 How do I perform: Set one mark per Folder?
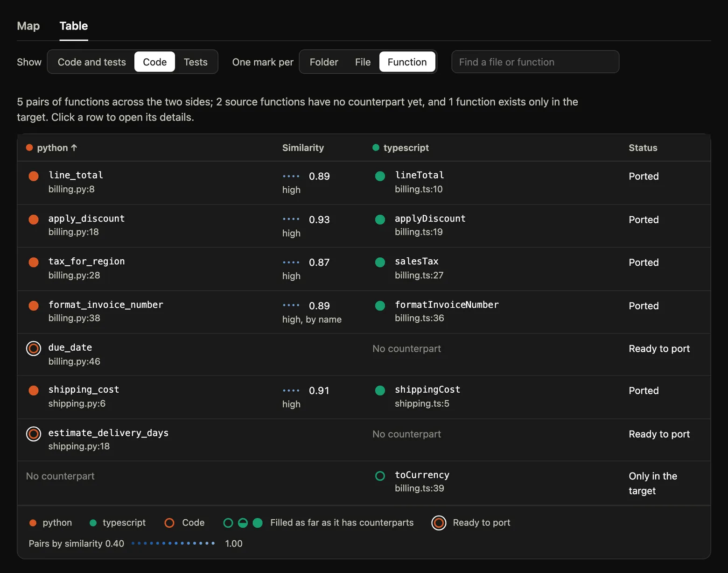point(324,62)
